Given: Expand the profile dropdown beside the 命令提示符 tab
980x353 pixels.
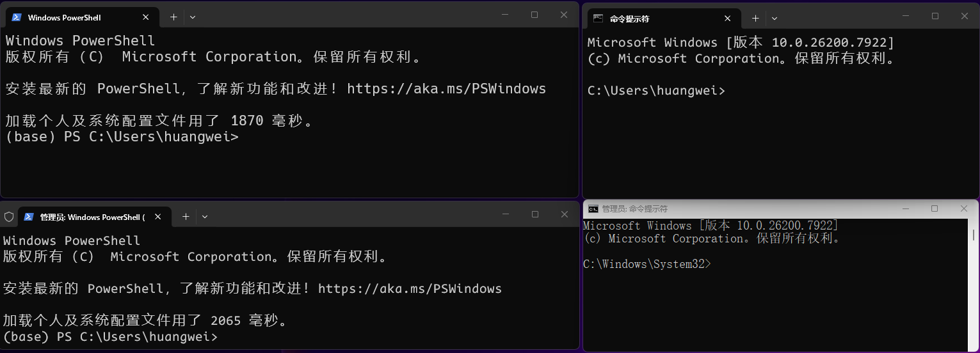Looking at the screenshot, I should coord(775,19).
